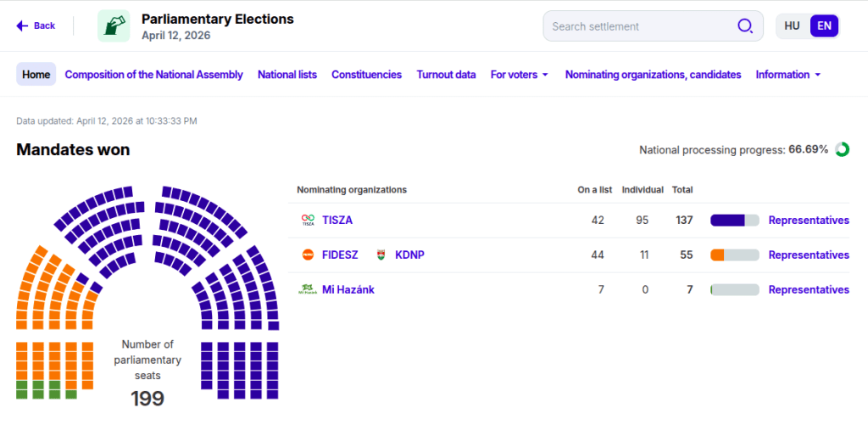The width and height of the screenshot is (868, 425).
Task: Switch language to HU
Action: pos(792,26)
